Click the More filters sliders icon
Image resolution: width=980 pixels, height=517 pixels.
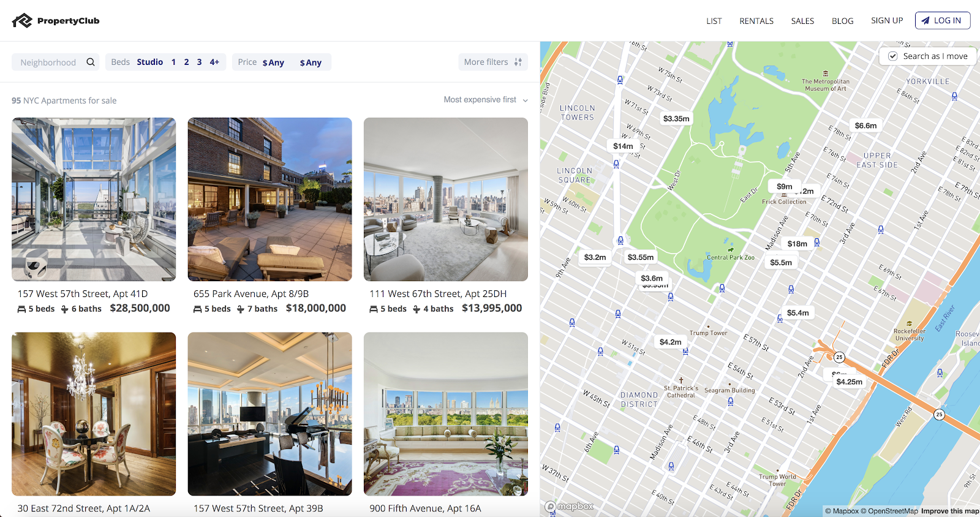518,62
